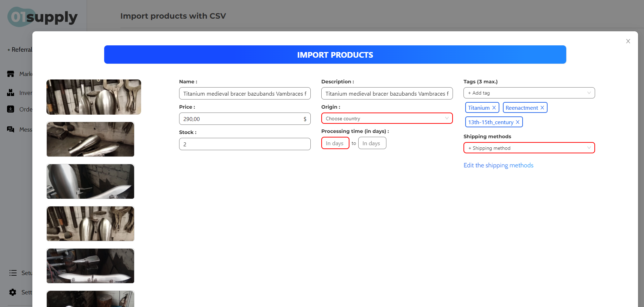Open the Marketplace sidebar icon

(x=11, y=74)
